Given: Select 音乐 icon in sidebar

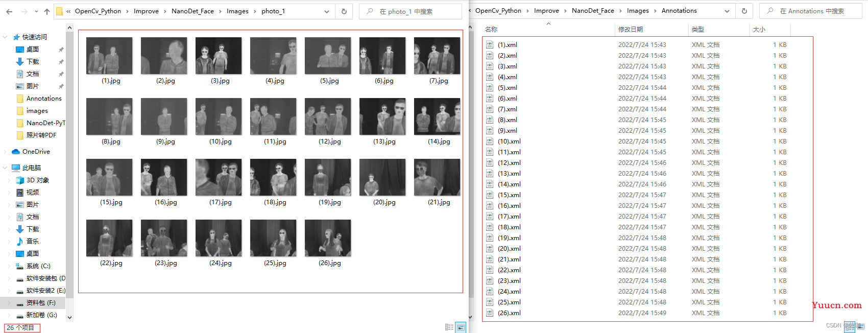Looking at the screenshot, I should click(20, 242).
